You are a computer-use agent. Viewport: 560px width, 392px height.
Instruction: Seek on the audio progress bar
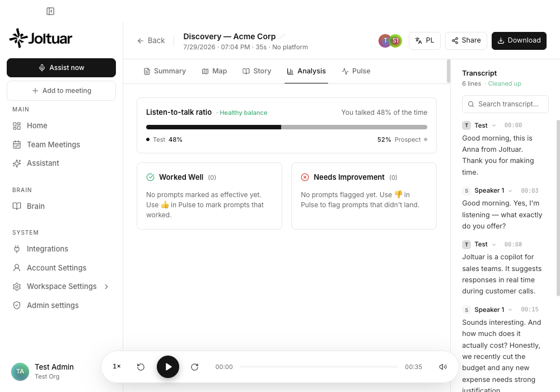click(319, 367)
